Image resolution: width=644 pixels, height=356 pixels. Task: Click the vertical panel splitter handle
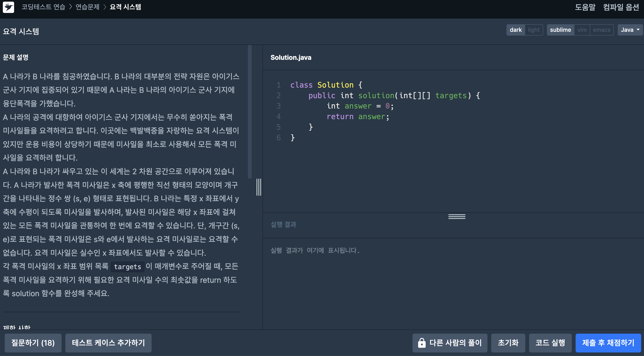[x=259, y=187]
